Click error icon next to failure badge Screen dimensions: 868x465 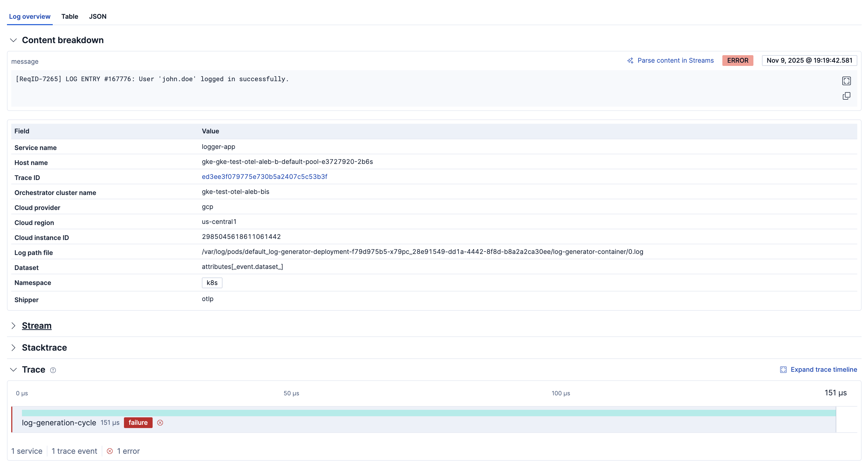pyautogui.click(x=160, y=423)
